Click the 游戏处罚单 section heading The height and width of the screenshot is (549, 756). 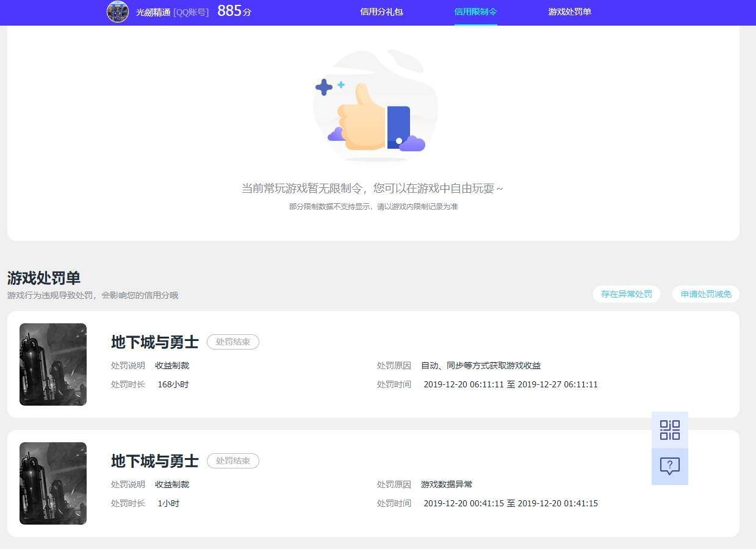coord(44,278)
